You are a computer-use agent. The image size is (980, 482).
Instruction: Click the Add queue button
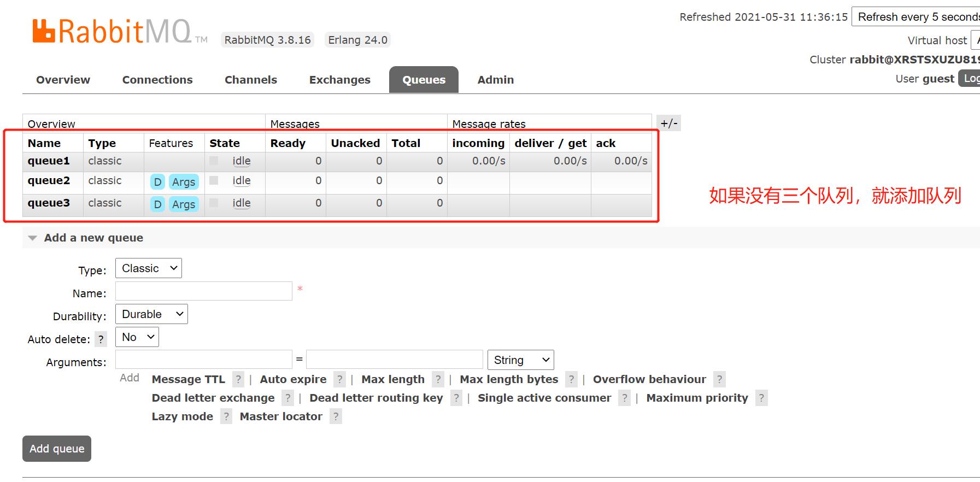pyautogui.click(x=57, y=449)
